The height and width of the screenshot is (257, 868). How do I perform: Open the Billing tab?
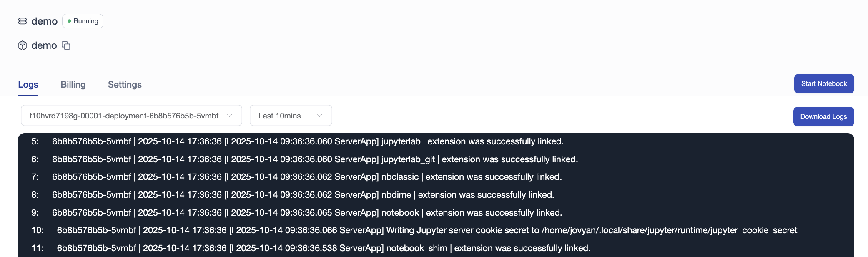73,85
